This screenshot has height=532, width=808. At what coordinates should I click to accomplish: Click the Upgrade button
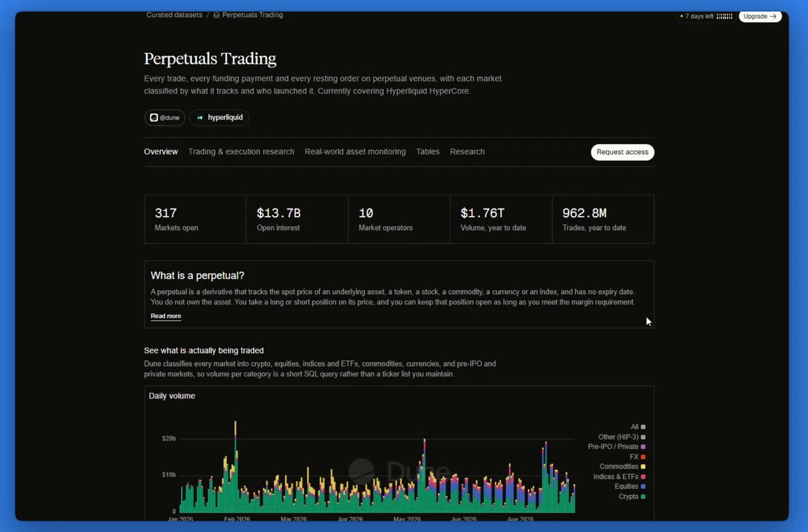tap(760, 16)
